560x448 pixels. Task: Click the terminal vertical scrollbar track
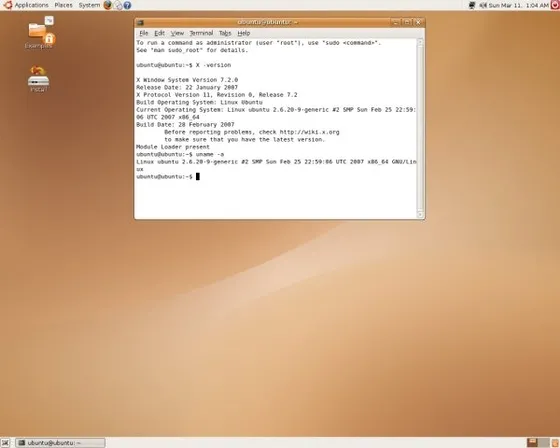[420, 129]
